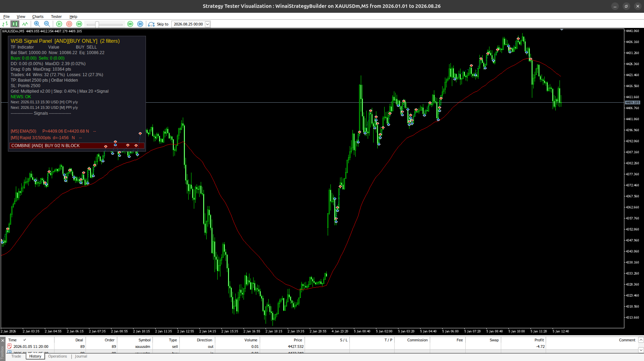Open the Charts menu

[x=38, y=17]
